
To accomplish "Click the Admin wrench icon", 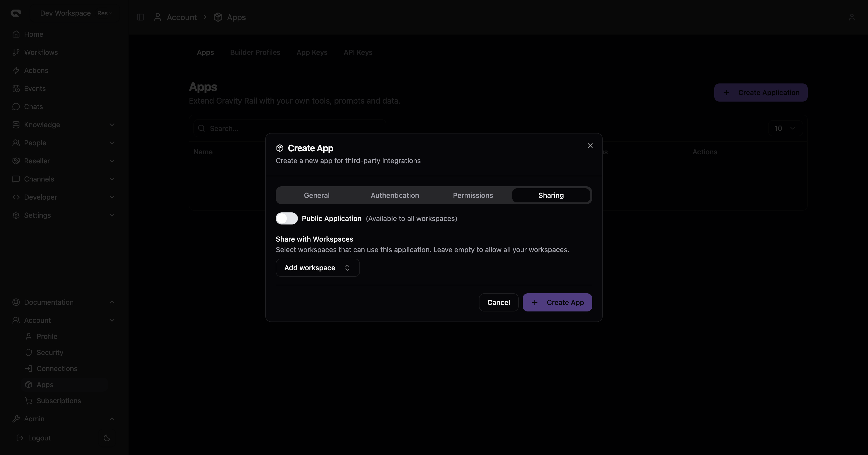I will 16,419.
